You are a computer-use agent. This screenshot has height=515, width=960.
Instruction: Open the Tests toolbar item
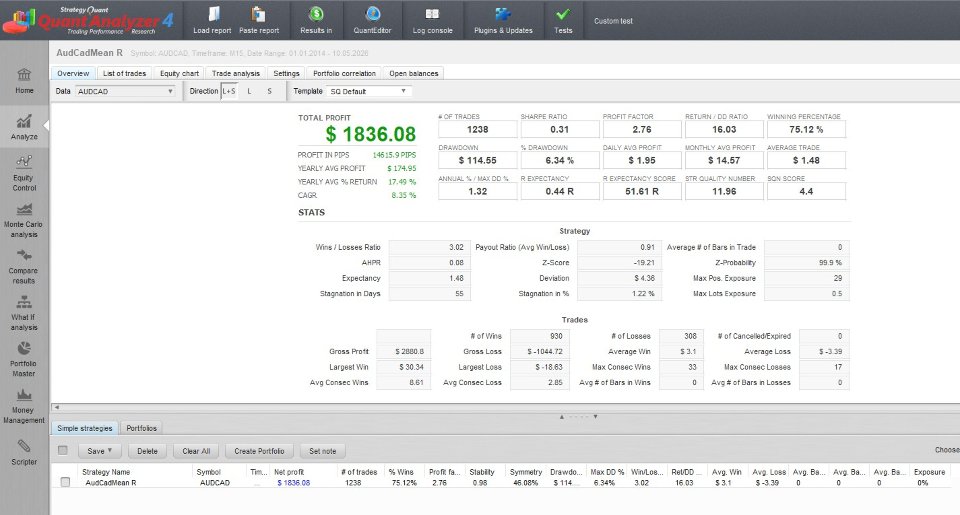[563, 20]
